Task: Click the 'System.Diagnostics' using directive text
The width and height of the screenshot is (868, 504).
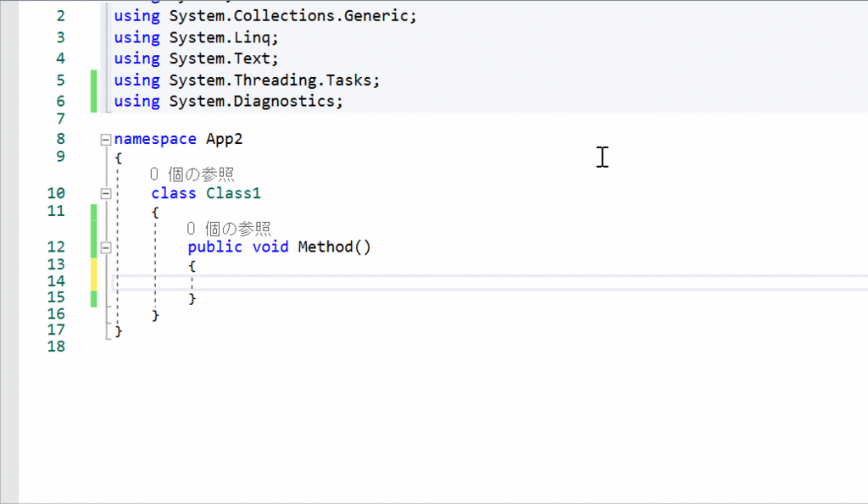Action: point(252,102)
